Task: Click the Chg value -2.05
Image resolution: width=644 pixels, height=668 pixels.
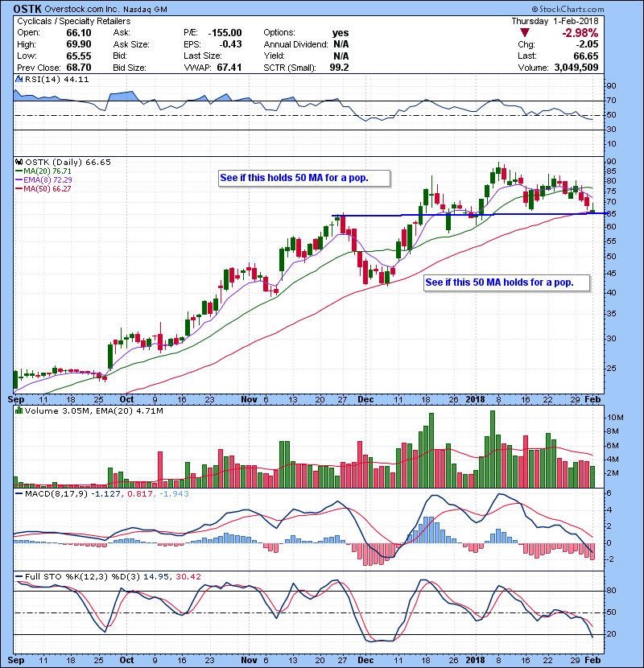Action: [587, 44]
